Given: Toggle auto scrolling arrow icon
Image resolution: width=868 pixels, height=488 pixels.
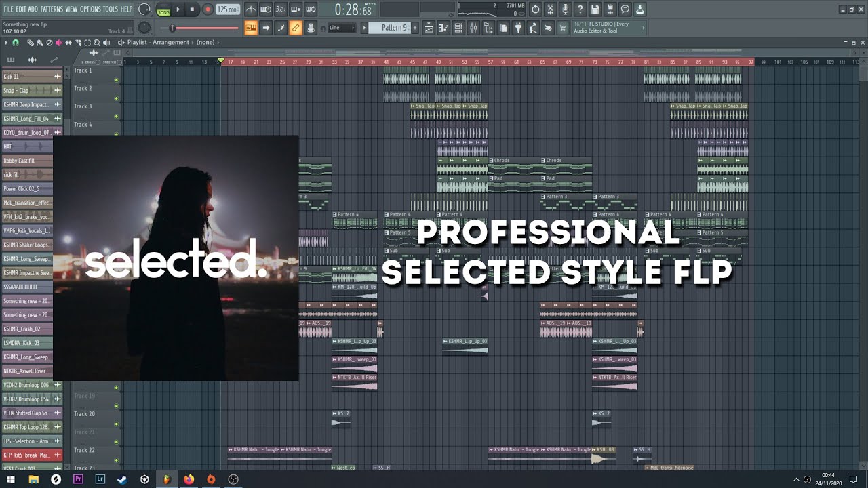Looking at the screenshot, I should (266, 28).
